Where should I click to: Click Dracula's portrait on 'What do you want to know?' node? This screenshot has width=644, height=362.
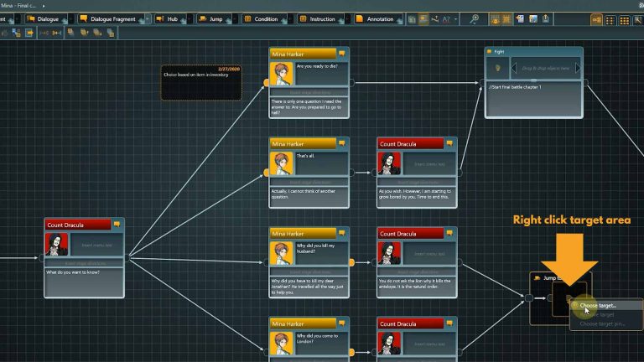(x=57, y=244)
